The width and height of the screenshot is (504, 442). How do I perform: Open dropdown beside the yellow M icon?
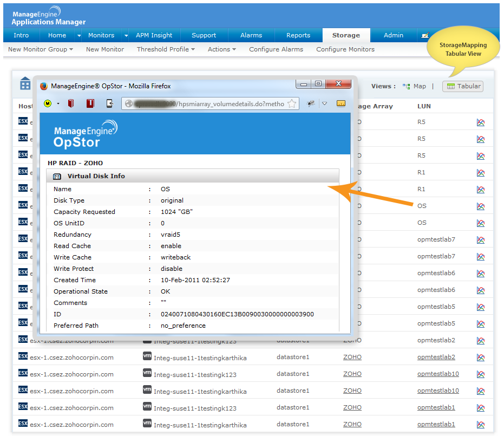coord(58,103)
